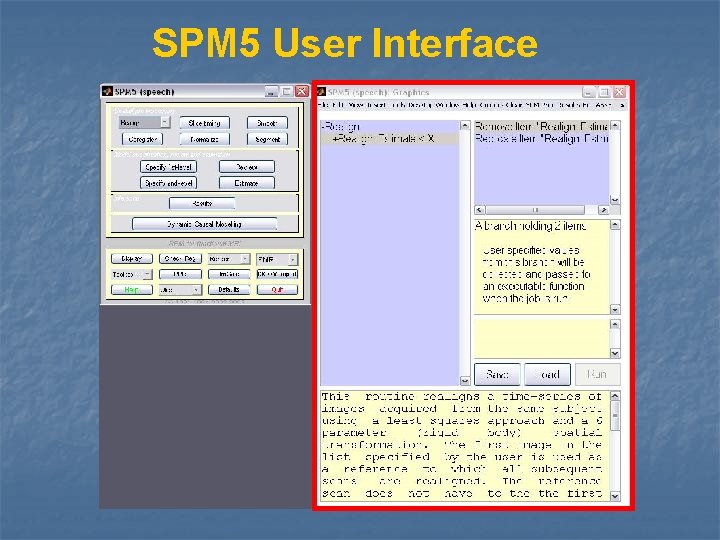Open the Toolbox dropdown
The image size is (720, 540).
[132, 275]
